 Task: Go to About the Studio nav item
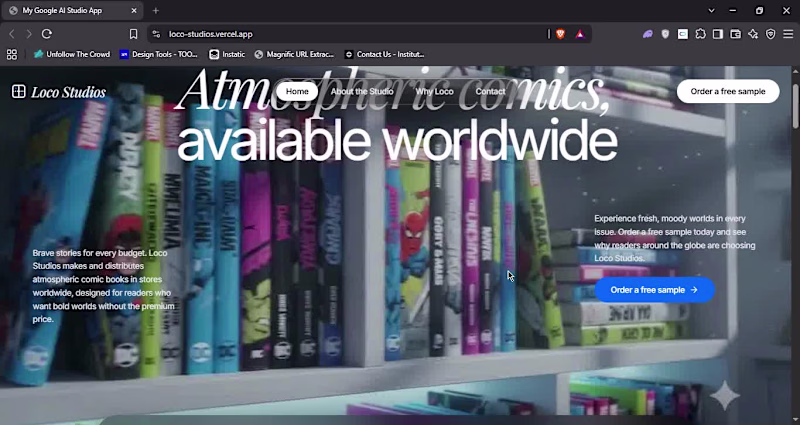pyautogui.click(x=362, y=91)
